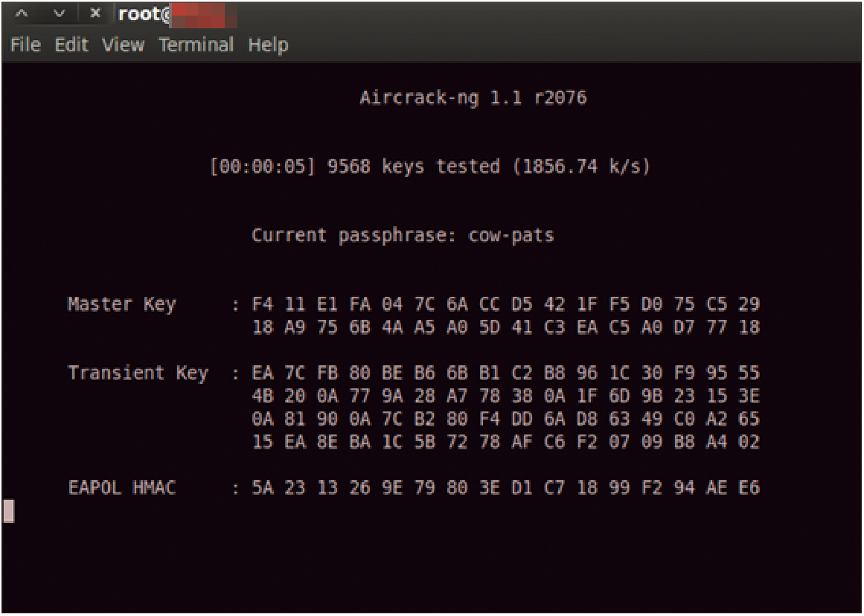This screenshot has width=864, height=616.
Task: Click the current passphrase cow-pats text
Action: pos(403,236)
